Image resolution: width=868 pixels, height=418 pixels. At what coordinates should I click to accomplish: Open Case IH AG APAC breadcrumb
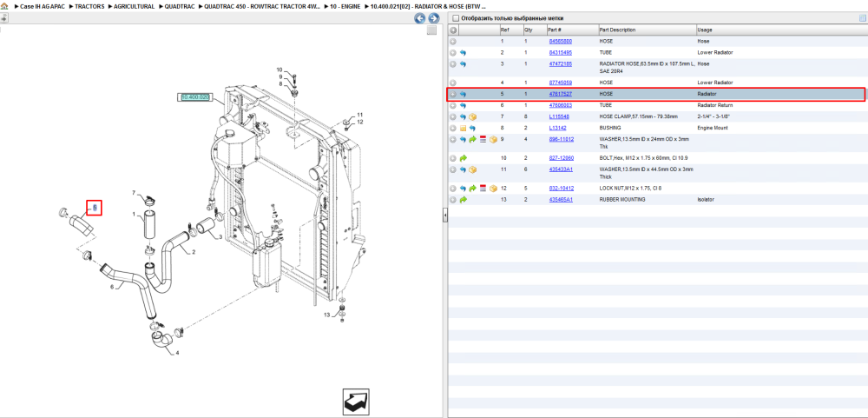point(42,7)
